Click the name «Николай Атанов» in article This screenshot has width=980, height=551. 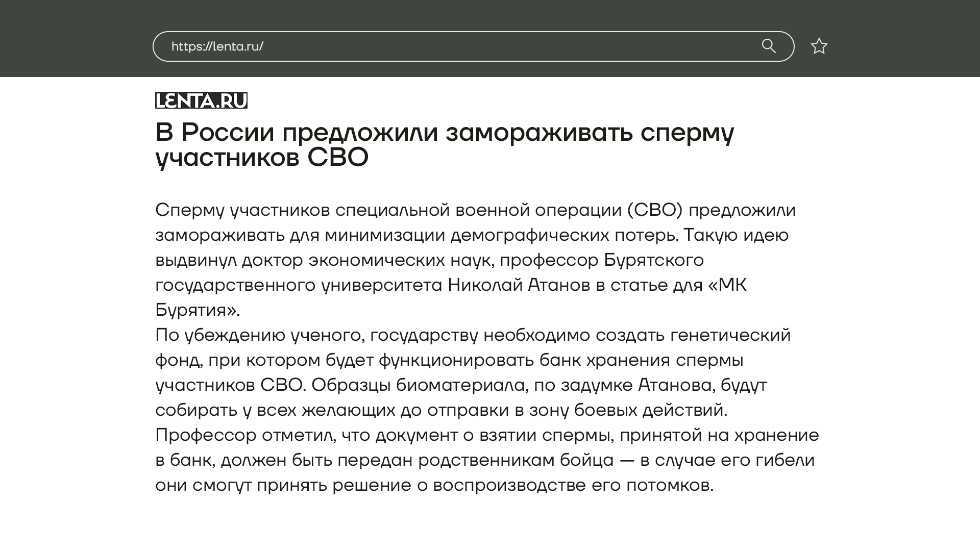click(x=519, y=285)
